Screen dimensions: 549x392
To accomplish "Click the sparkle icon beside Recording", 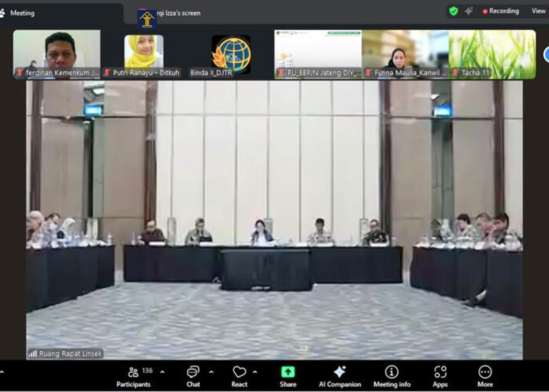I will (468, 11).
